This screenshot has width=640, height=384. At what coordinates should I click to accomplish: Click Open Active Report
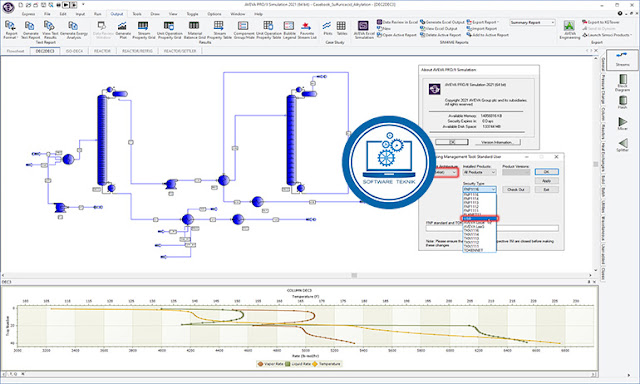click(397, 35)
